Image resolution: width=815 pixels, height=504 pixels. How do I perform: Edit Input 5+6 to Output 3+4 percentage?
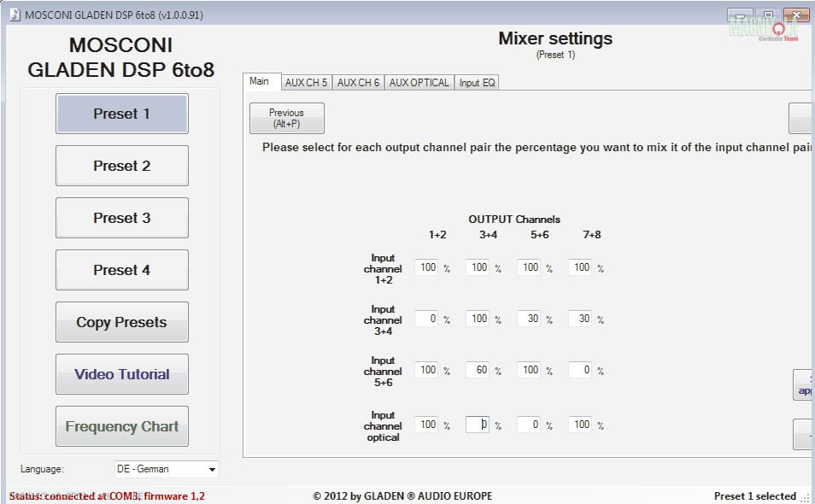pyautogui.click(x=478, y=369)
